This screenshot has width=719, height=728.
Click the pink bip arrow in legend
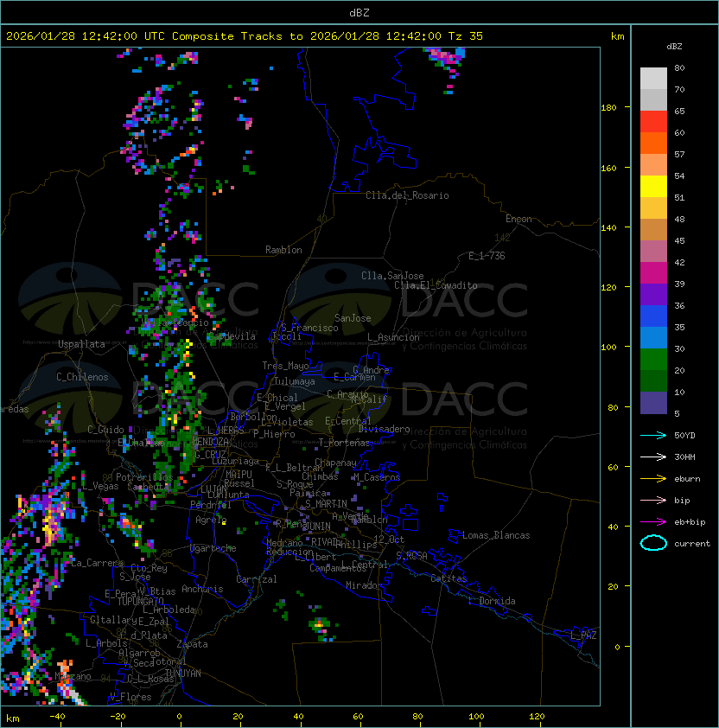pos(653,500)
